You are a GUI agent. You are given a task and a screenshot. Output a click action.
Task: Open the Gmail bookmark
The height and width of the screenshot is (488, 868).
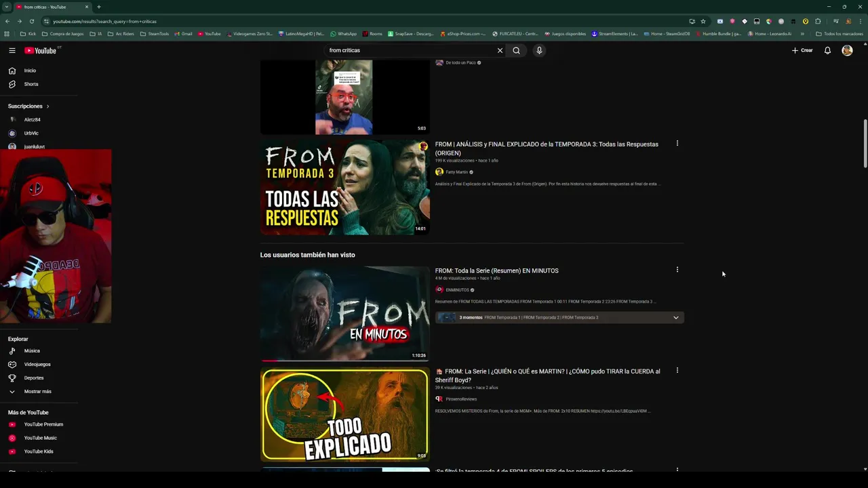click(x=183, y=34)
